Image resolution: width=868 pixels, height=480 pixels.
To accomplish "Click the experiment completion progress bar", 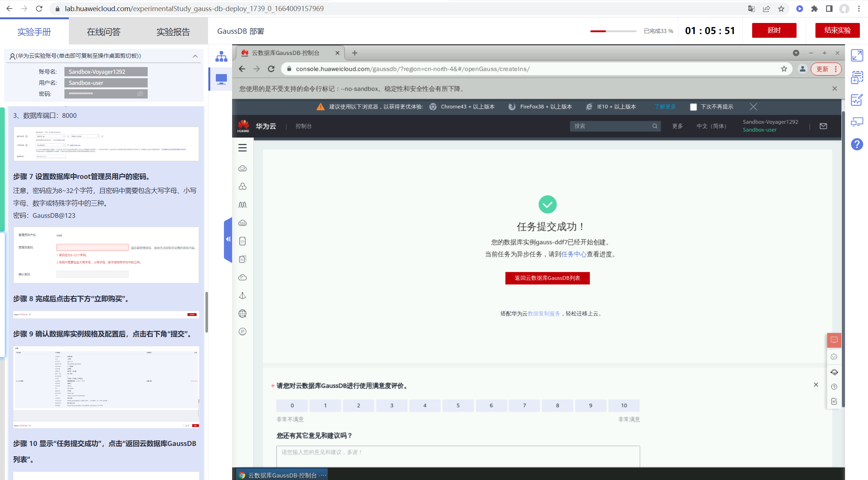I will [613, 31].
